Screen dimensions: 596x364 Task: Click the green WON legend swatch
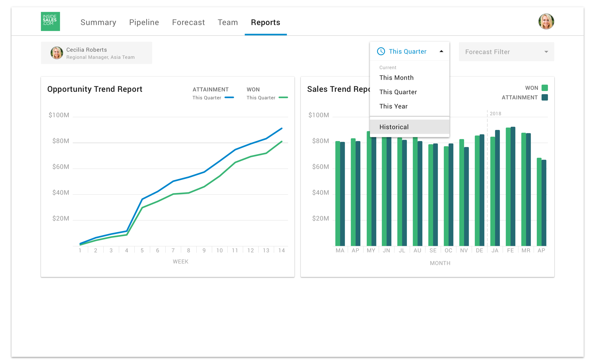(545, 88)
